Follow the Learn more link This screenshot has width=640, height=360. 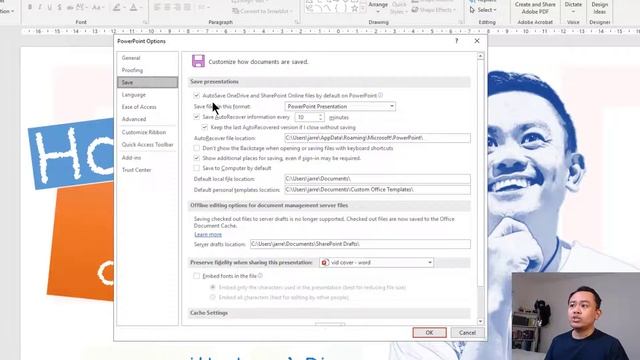pos(208,234)
